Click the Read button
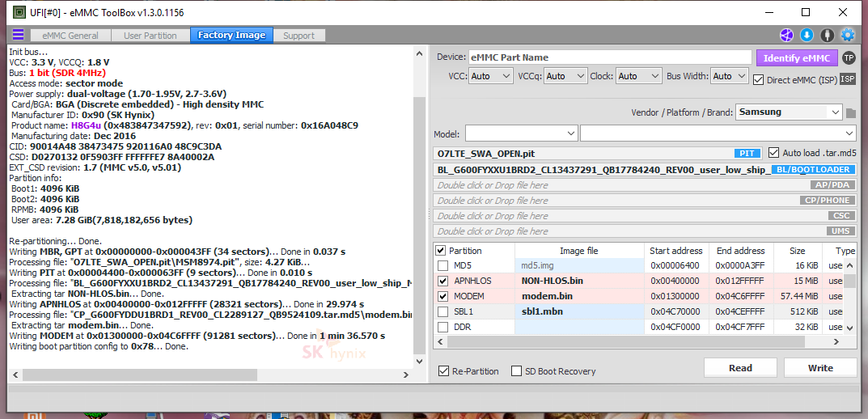868x419 pixels. (x=740, y=368)
